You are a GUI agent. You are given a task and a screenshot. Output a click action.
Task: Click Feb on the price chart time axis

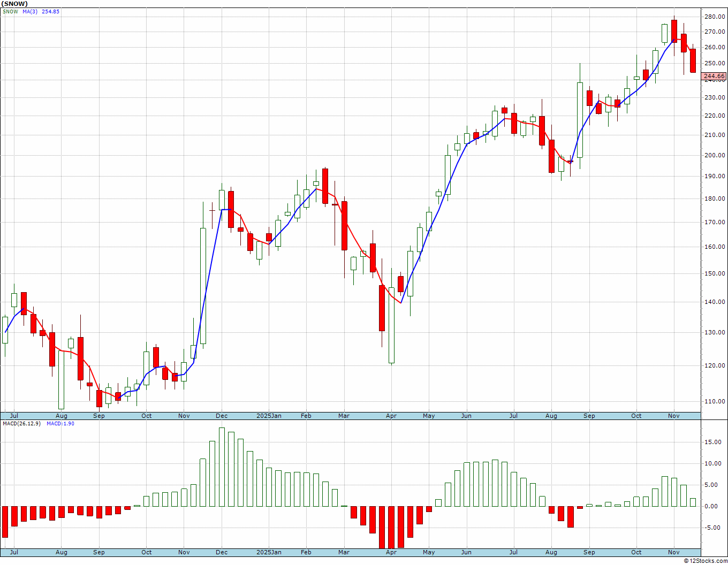[x=306, y=416]
